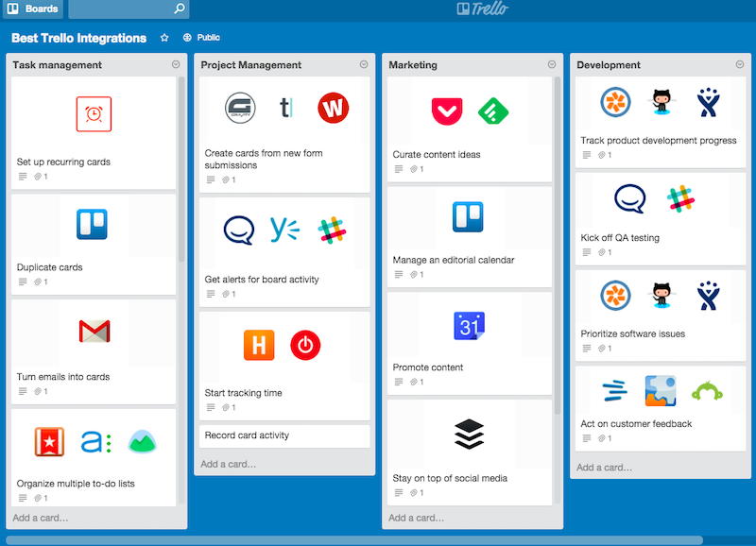Click the Task management list vertical scrollbar
756x546 pixels.
181,169
